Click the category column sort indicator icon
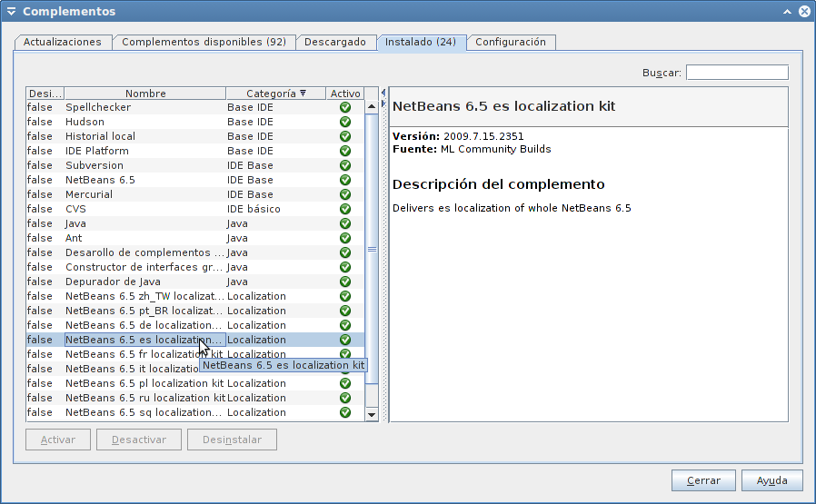This screenshot has height=504, width=816. (x=303, y=94)
